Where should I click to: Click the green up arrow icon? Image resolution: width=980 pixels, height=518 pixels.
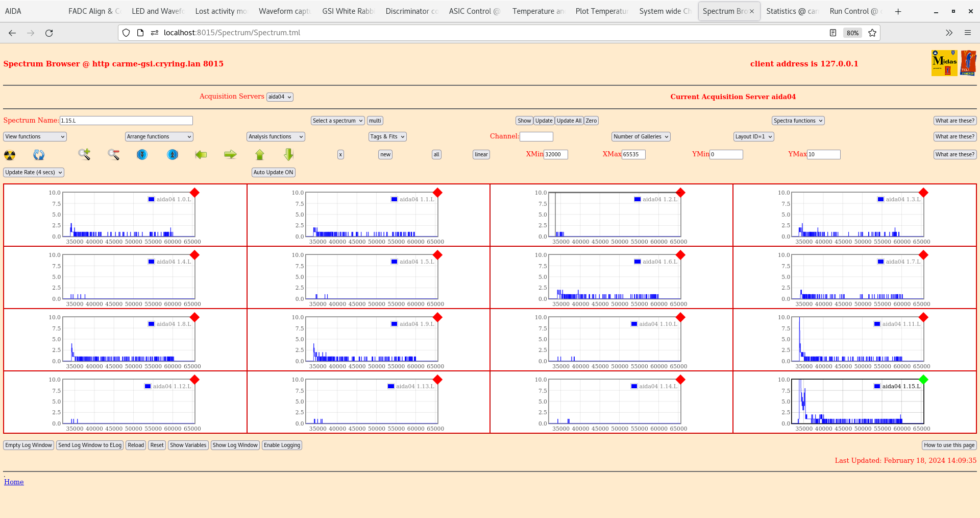coord(260,154)
